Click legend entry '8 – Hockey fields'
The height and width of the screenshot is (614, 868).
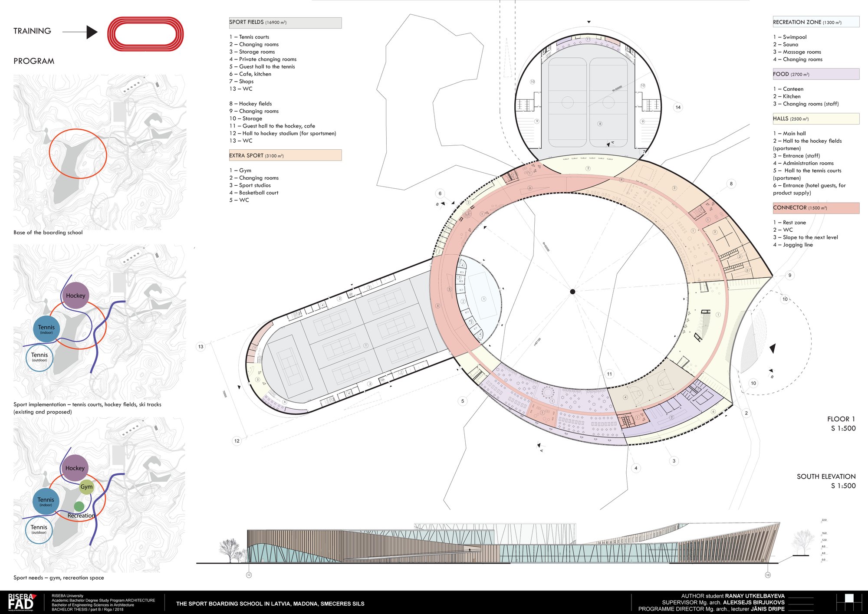coord(250,104)
